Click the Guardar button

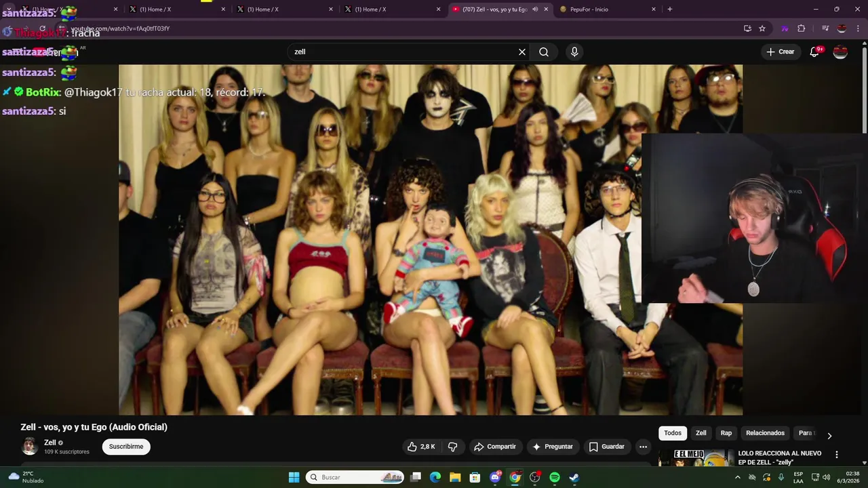tap(606, 447)
